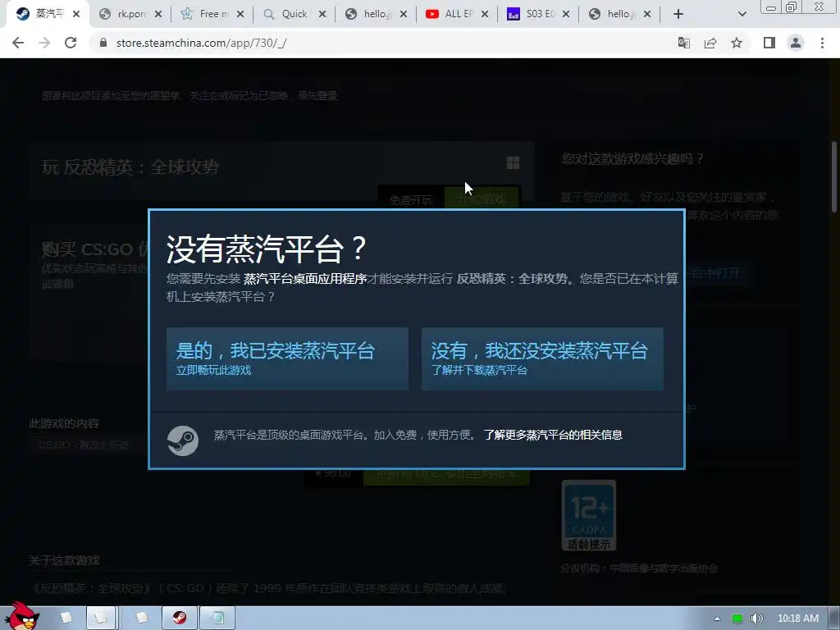Show hidden tray icons arrow
Screen dimensions: 840x630
tap(717, 619)
